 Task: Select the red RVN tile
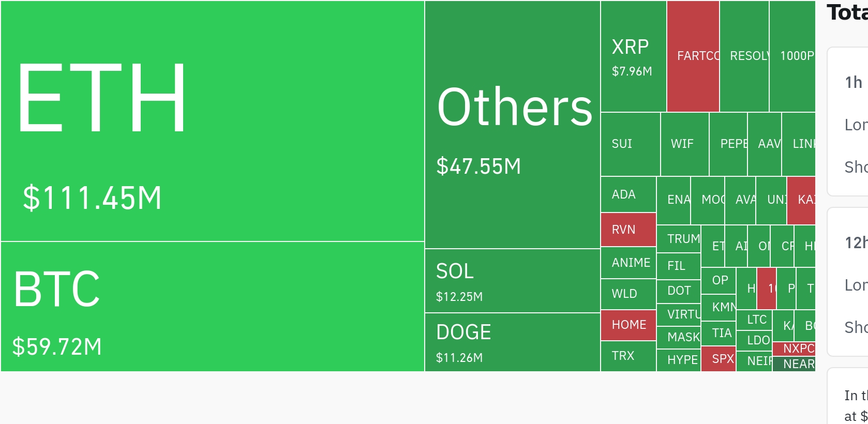click(x=628, y=230)
